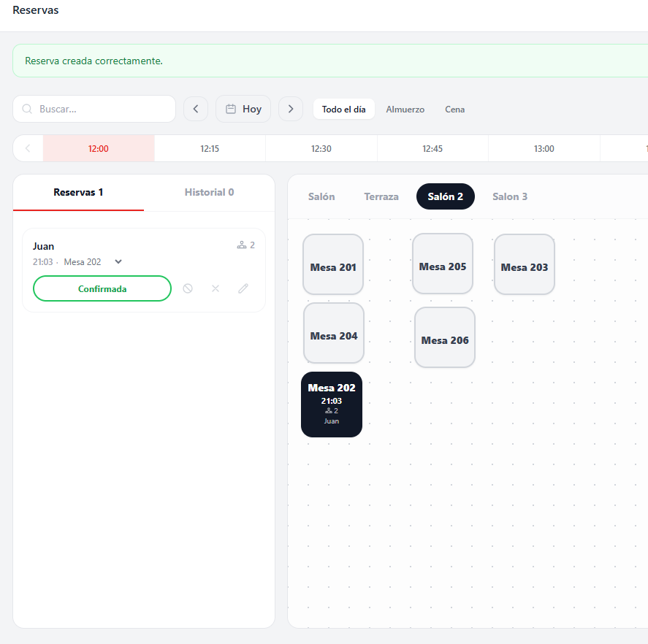Open the Reservas 1 tab
Screen dimensions: 648x644
click(x=78, y=193)
